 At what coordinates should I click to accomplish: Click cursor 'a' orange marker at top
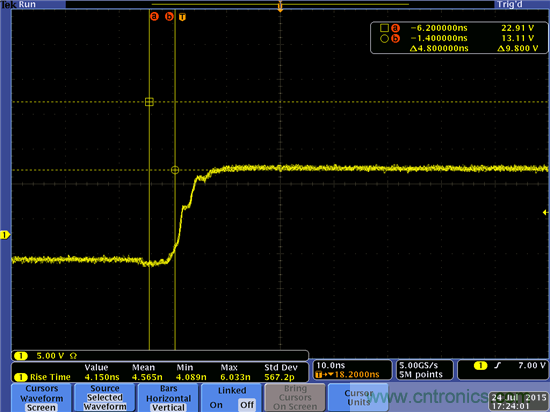(154, 16)
